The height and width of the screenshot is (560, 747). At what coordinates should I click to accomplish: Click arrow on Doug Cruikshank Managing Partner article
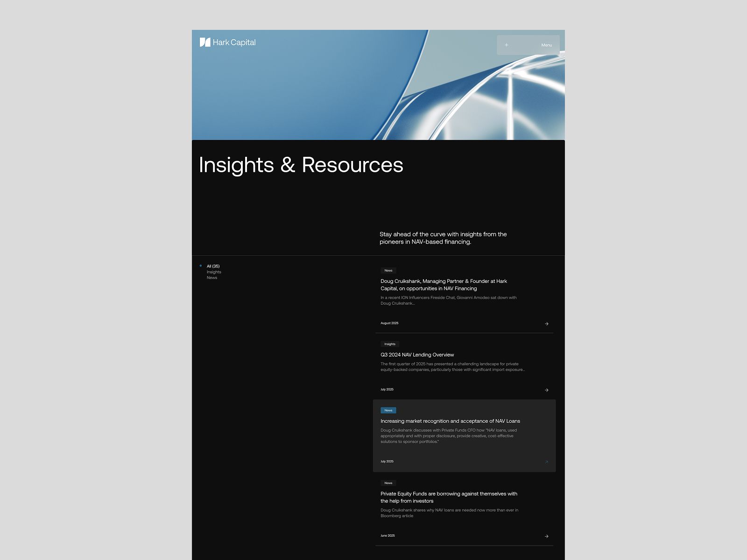[546, 324]
